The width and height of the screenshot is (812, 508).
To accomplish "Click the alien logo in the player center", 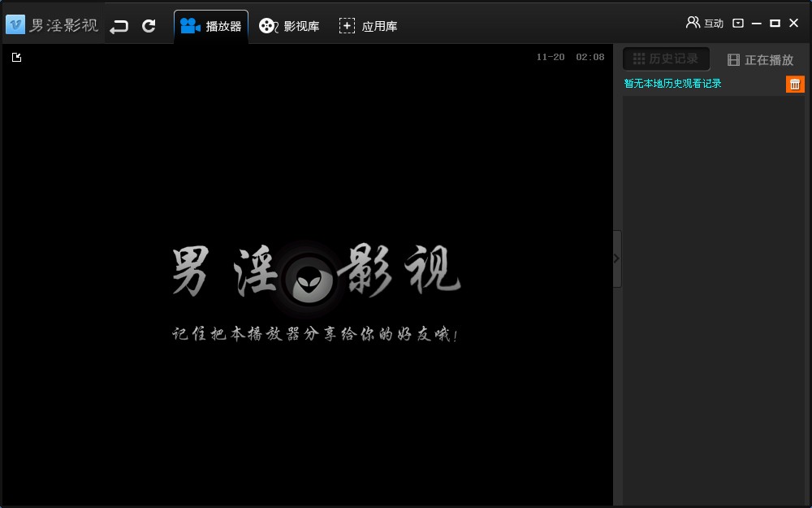I will 309,280.
